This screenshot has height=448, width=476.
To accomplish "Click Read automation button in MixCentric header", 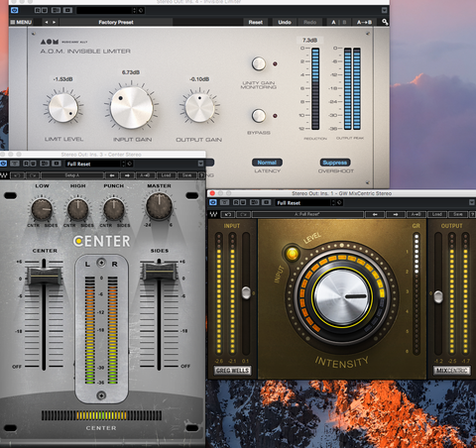I will (236, 202).
